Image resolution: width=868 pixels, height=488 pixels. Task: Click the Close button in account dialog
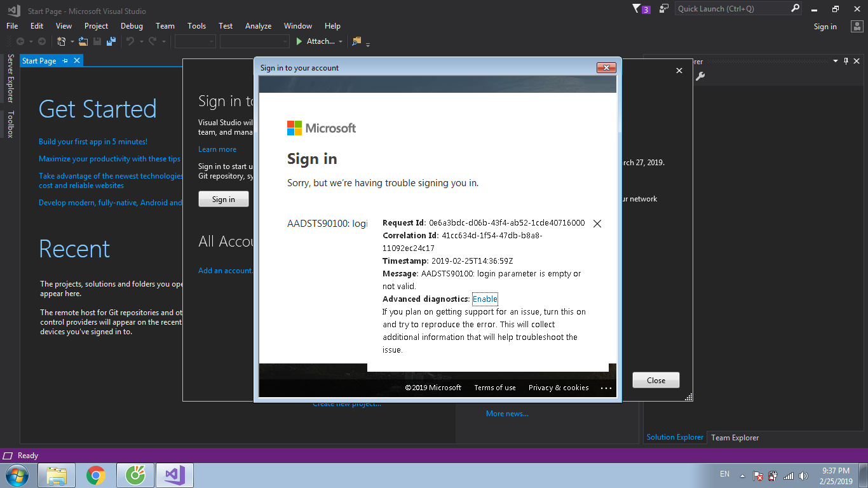(x=656, y=380)
